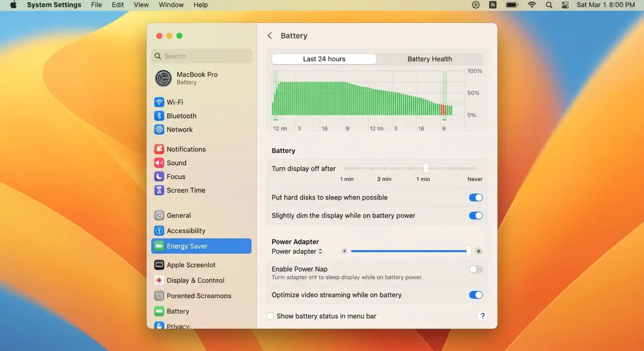This screenshot has height=351, width=644.
Task: Select Energy Saver in the sidebar
Action: coord(201,246)
